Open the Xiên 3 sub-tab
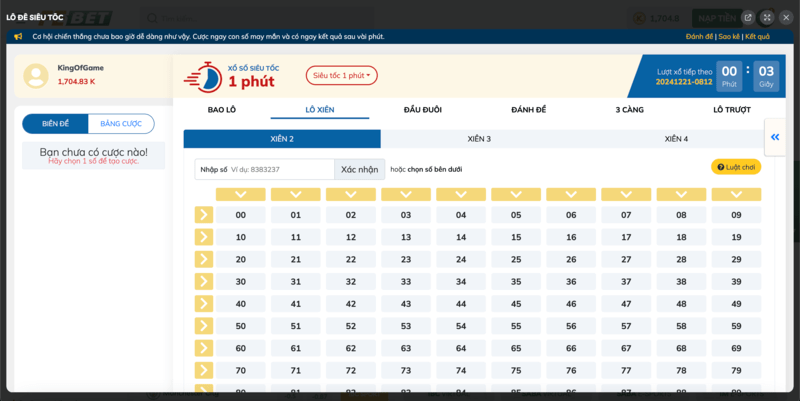Viewport: 800px width, 401px height. [x=479, y=139]
